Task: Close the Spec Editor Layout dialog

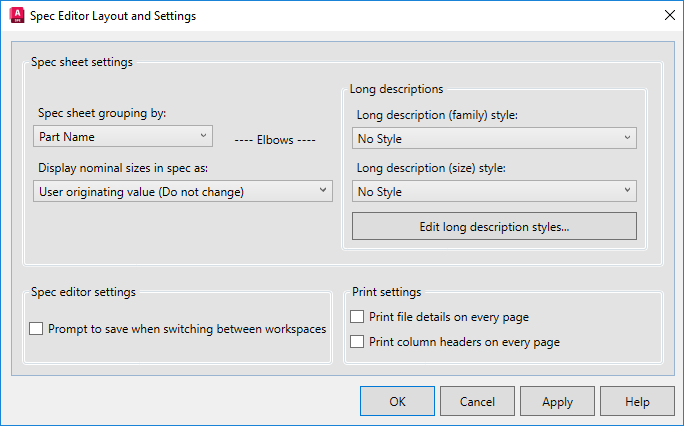Action: pyautogui.click(x=668, y=16)
